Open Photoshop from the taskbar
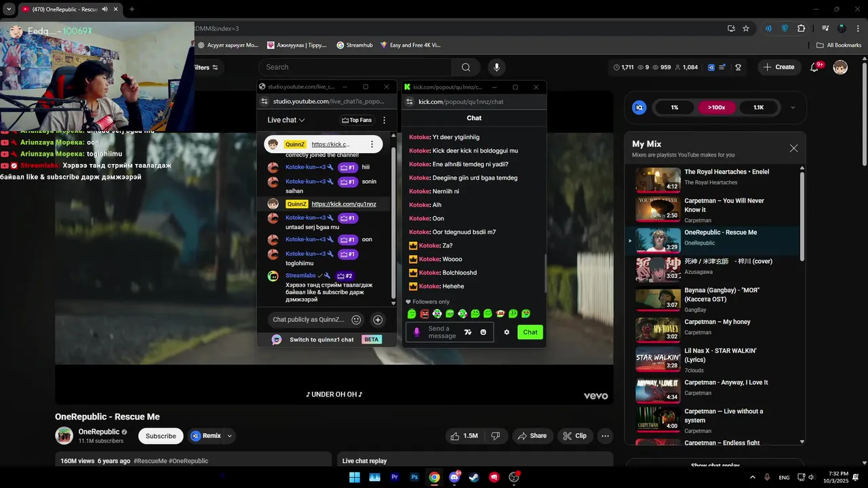This screenshot has width=868, height=488. (x=414, y=477)
